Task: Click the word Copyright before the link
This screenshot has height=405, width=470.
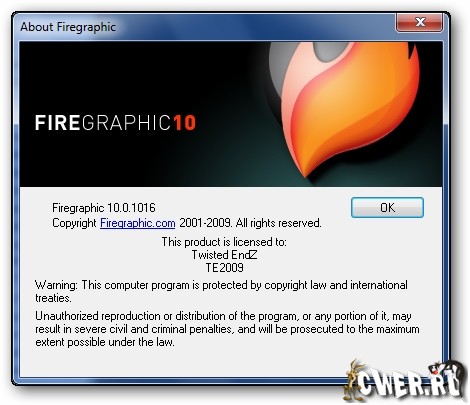Action: [x=74, y=223]
